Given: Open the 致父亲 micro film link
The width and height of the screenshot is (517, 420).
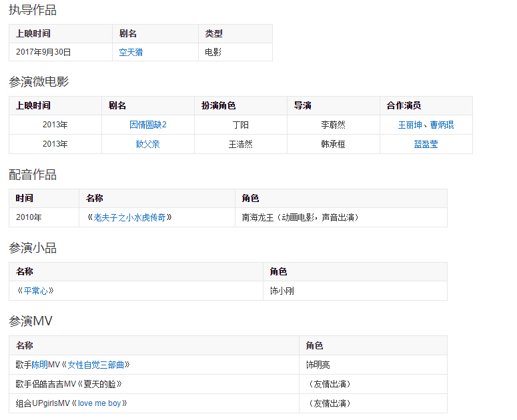Looking at the screenshot, I should point(147,144).
